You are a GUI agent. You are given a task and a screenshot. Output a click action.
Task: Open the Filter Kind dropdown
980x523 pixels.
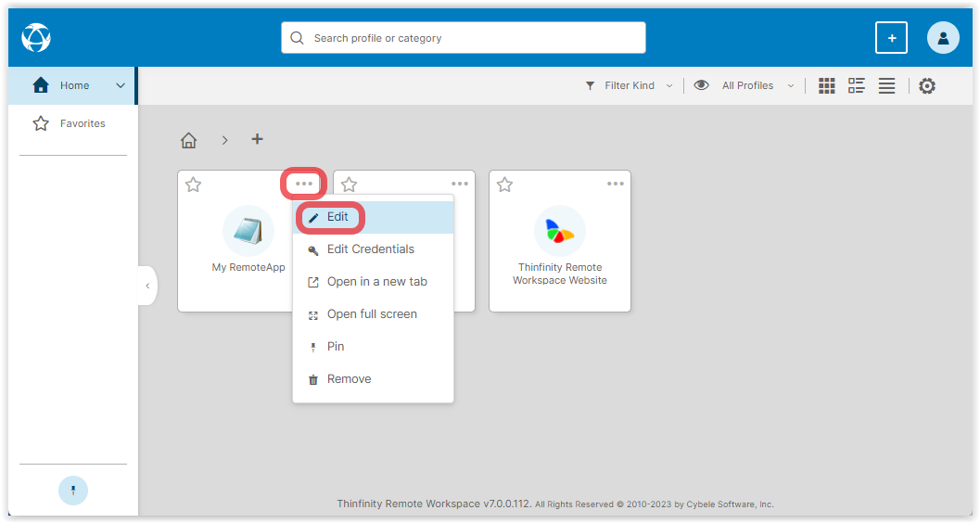point(630,85)
